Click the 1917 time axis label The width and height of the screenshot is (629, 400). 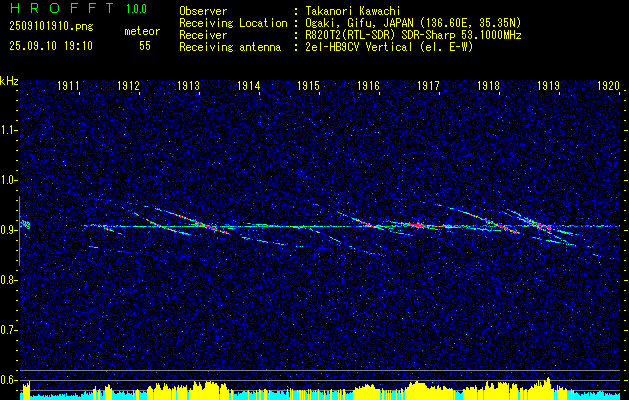click(x=428, y=85)
